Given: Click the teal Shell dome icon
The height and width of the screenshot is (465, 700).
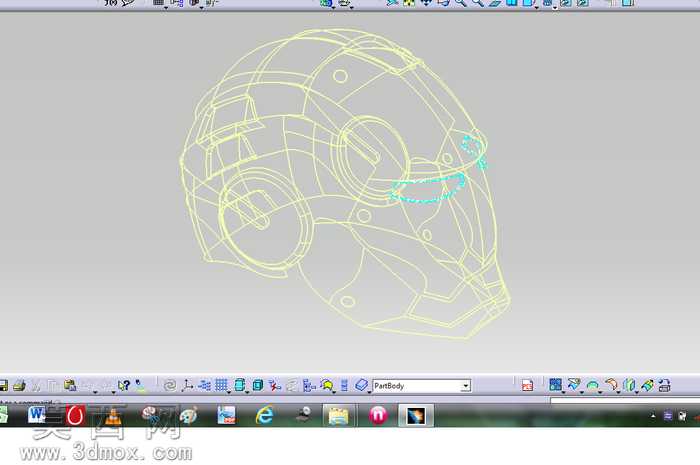Looking at the screenshot, I should click(592, 385).
